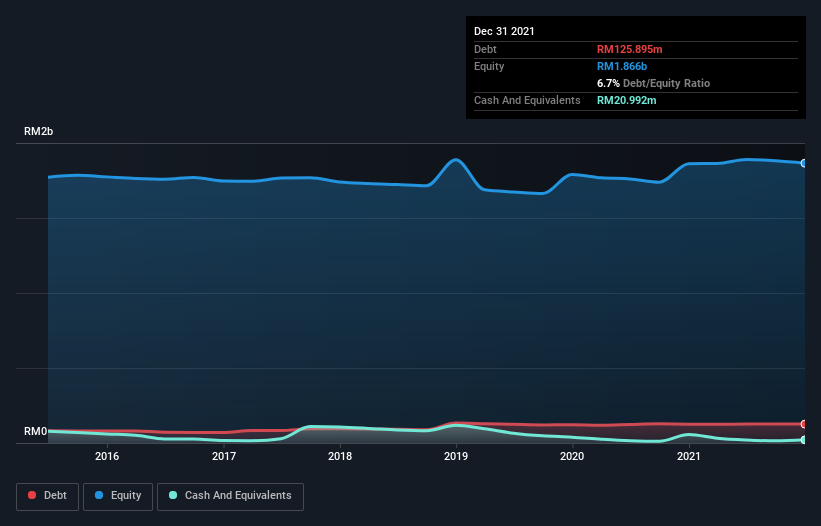Image resolution: width=821 pixels, height=526 pixels.
Task: Select the 2020 x-axis label
Action: [572, 456]
